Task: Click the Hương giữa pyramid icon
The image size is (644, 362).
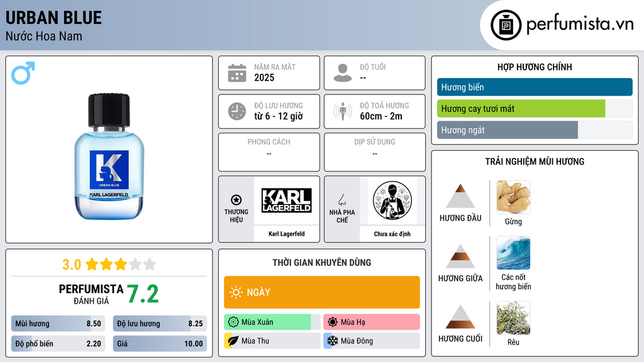Action: 460,256
